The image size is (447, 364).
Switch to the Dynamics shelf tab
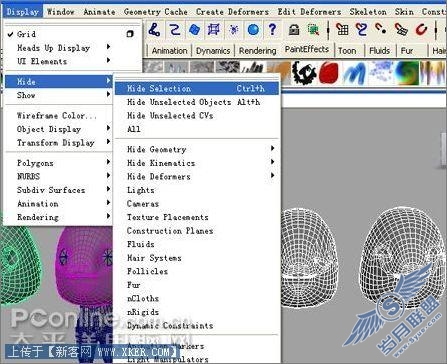pyautogui.click(x=213, y=51)
